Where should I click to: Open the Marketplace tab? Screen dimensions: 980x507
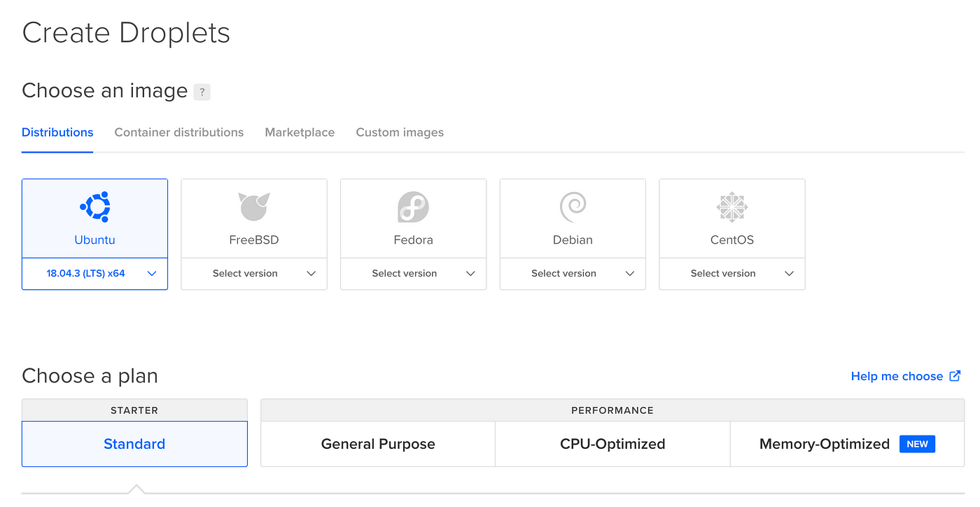(300, 132)
